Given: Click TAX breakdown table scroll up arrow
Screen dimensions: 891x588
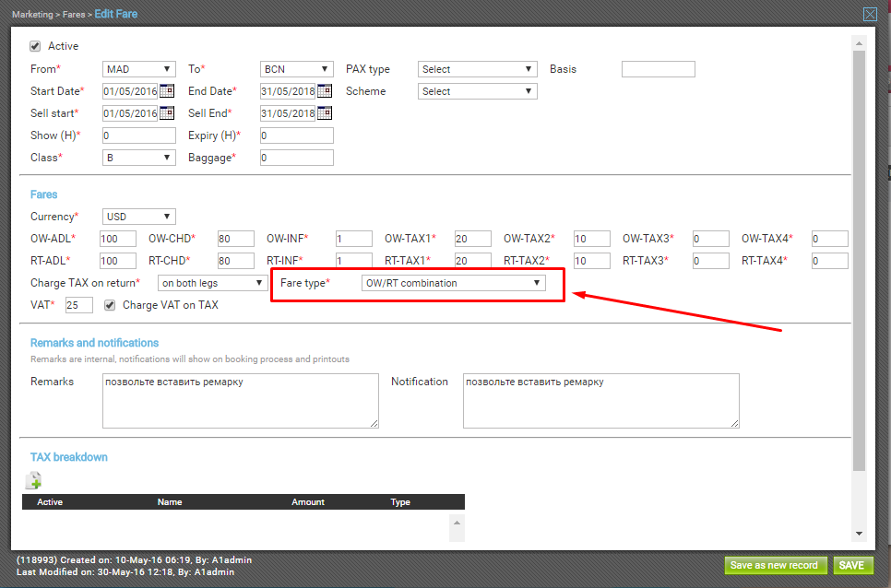Looking at the screenshot, I should [457, 523].
